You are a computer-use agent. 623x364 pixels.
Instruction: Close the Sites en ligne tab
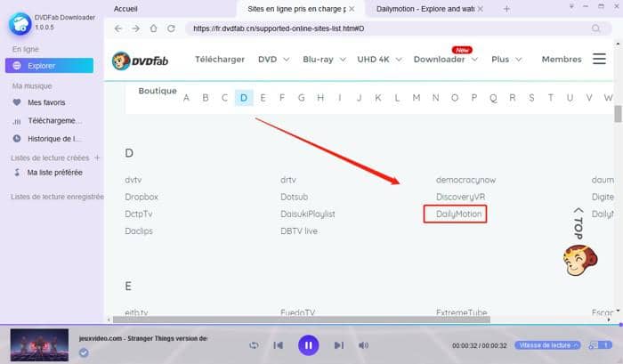[352, 9]
